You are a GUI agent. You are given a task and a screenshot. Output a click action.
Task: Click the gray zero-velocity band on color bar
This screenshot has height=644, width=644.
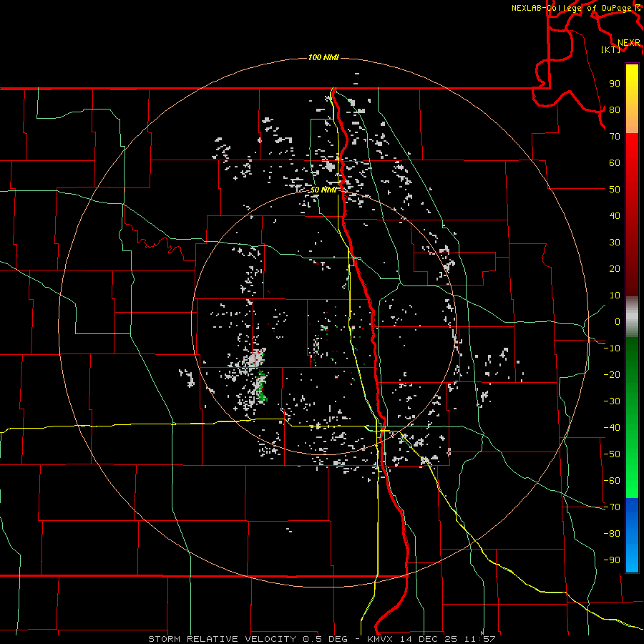[x=632, y=316]
